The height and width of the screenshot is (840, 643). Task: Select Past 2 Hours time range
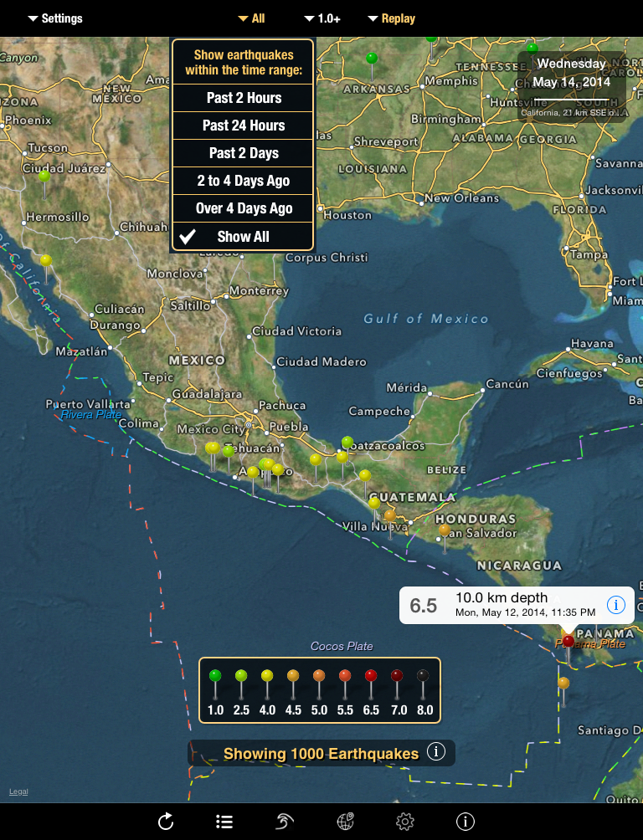(243, 98)
